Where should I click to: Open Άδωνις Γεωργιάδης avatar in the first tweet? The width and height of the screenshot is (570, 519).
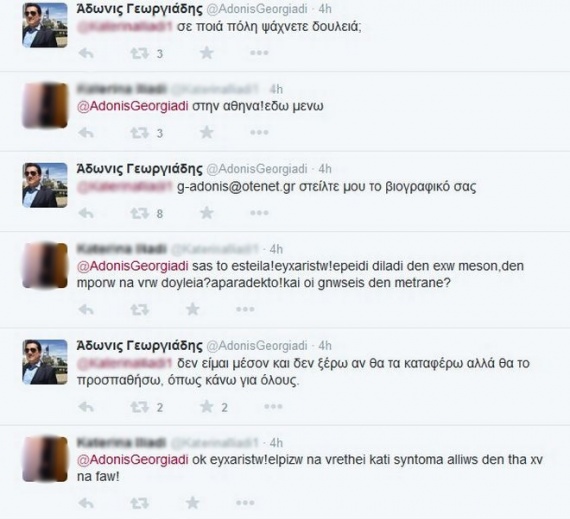pyautogui.click(x=45, y=25)
